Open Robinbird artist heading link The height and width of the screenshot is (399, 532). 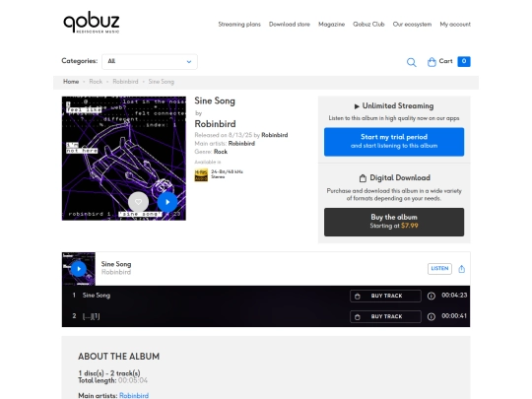[x=215, y=124]
